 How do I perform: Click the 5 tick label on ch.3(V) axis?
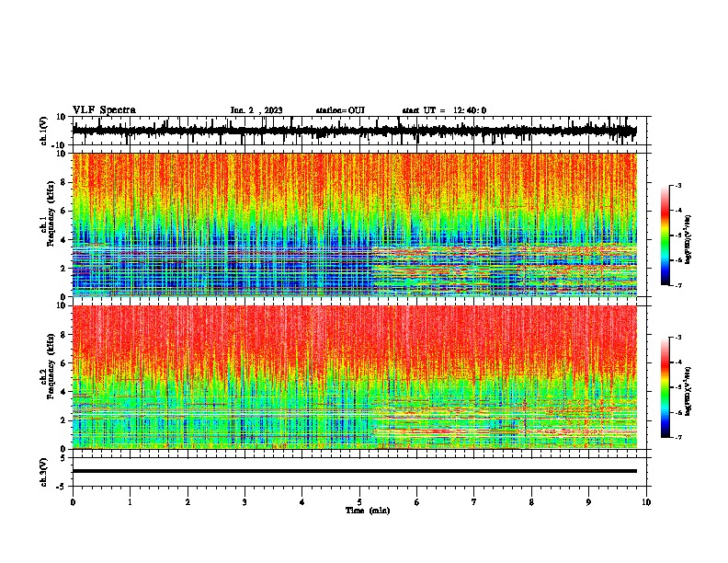click(x=63, y=458)
